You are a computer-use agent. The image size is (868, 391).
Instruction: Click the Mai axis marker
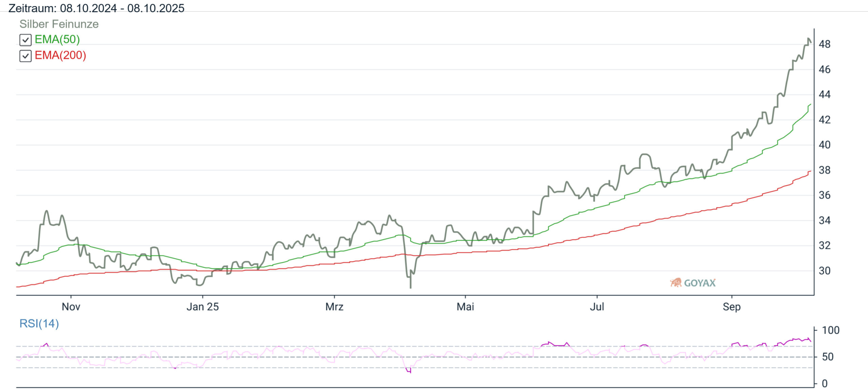click(x=465, y=307)
